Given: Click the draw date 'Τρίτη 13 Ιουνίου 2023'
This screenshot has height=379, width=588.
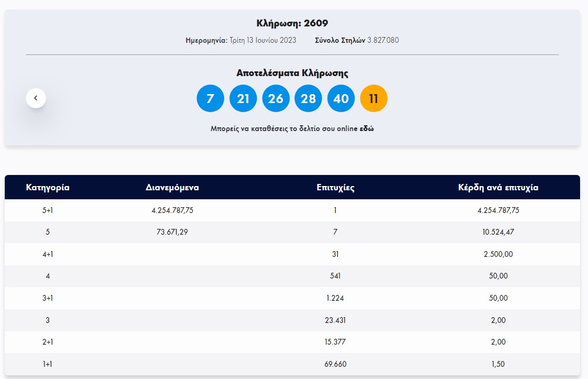Looking at the screenshot, I should coord(263,40).
